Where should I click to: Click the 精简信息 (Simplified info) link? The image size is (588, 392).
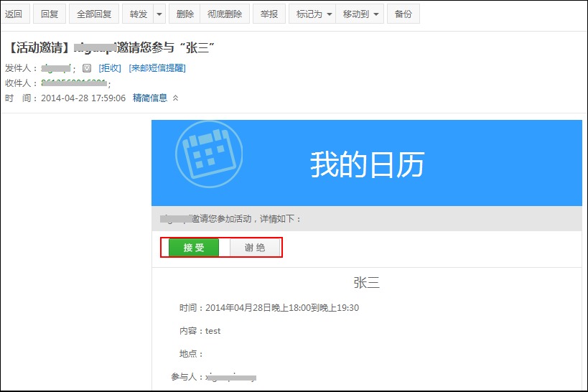(x=150, y=98)
